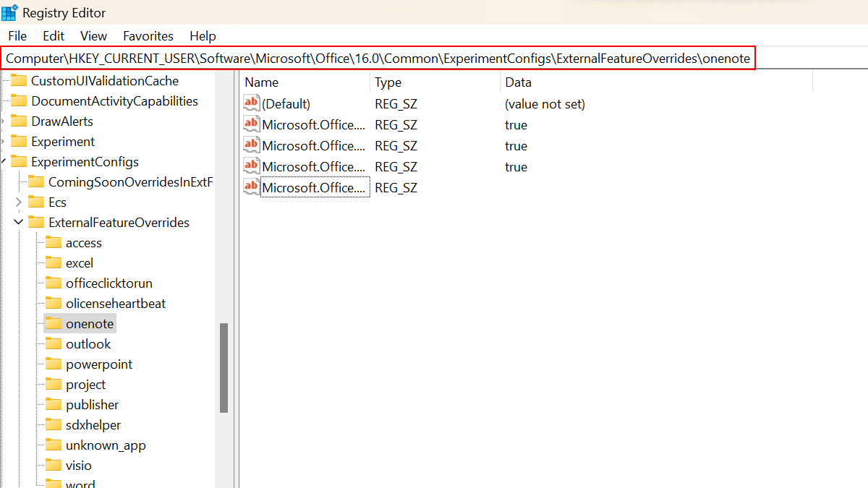Expand the Ecs key
This screenshot has height=488, width=868.
(18, 202)
